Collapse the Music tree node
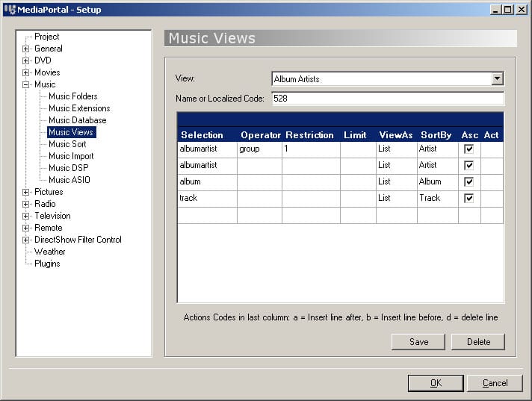Screen dimensions: 532x401 (x=26, y=84)
